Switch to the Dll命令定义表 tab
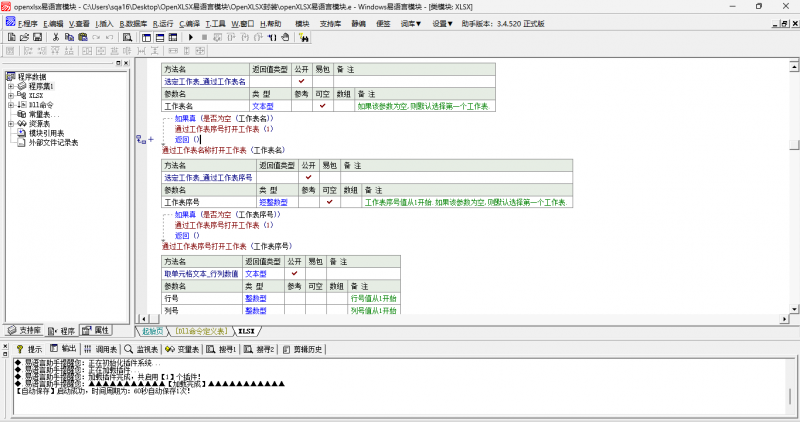800x422 pixels. click(200, 330)
